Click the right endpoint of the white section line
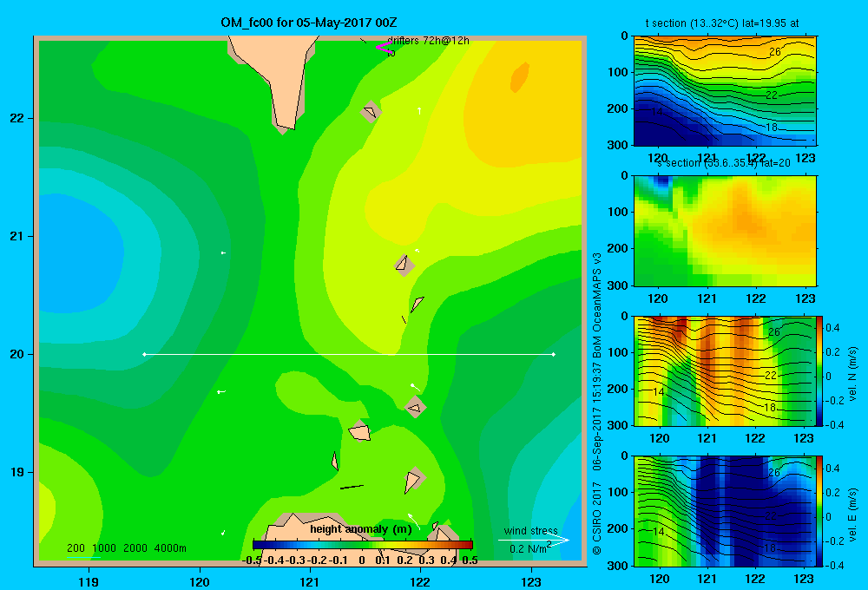This screenshot has width=868, height=590. 554,354
